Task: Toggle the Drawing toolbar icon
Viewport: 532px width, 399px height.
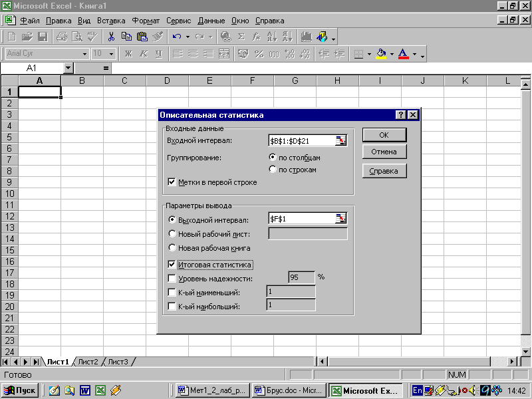Action: [x=322, y=37]
